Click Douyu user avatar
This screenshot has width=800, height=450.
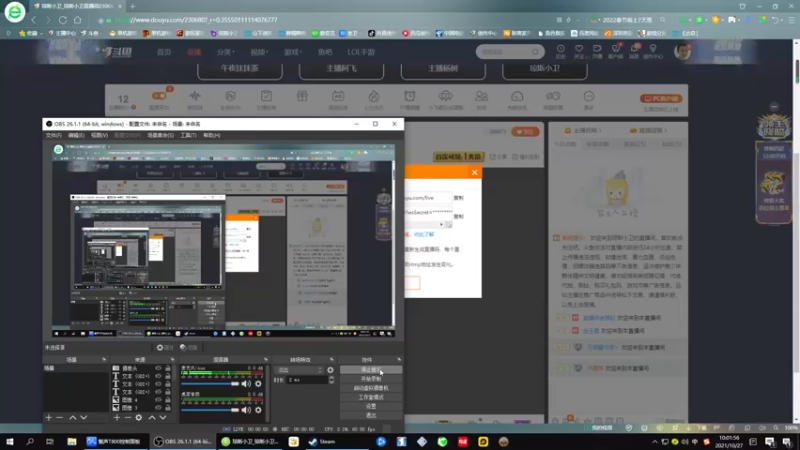pos(682,51)
